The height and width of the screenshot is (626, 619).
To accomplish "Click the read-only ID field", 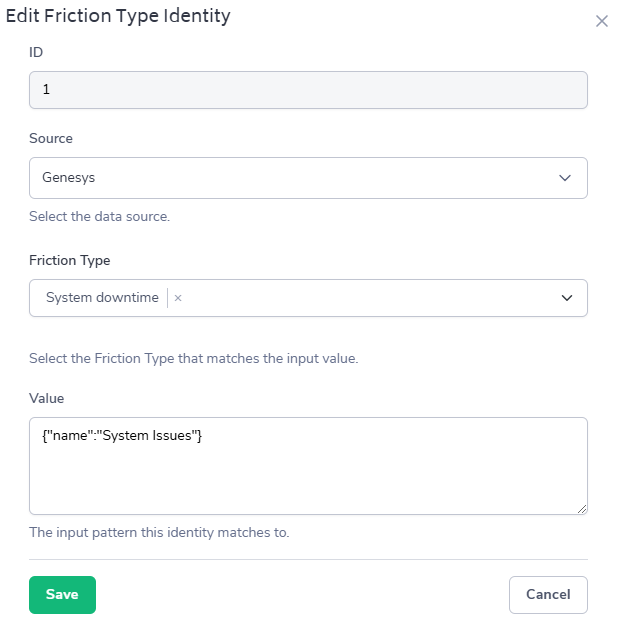I will [308, 89].
